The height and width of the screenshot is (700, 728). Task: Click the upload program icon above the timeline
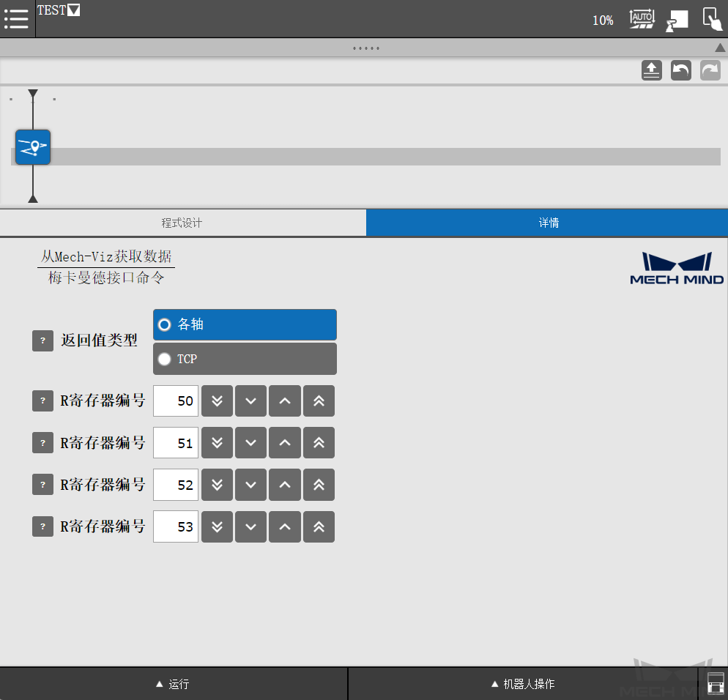tap(651, 70)
